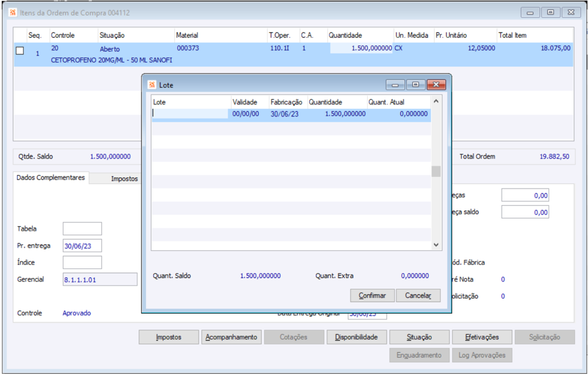The image size is (588, 375).
Task: Click the Controle status Aprovado
Action: tap(76, 313)
